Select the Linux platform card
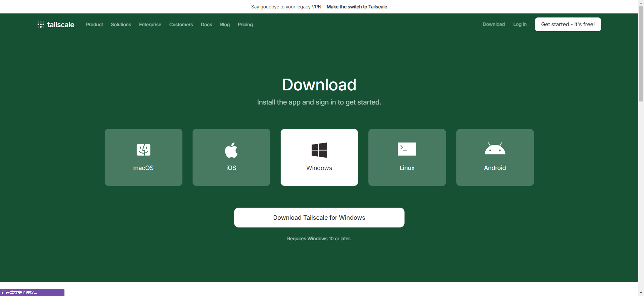This screenshot has height=296, width=644. click(x=407, y=157)
